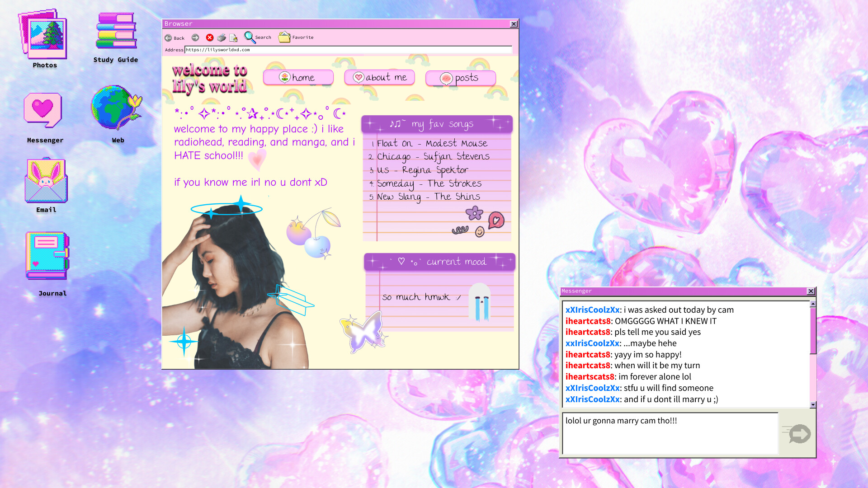Switch to the 'posts' tab on lily's site

coord(460,78)
